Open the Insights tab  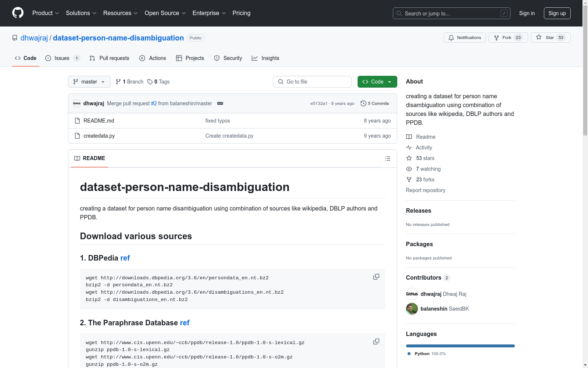tap(265, 58)
